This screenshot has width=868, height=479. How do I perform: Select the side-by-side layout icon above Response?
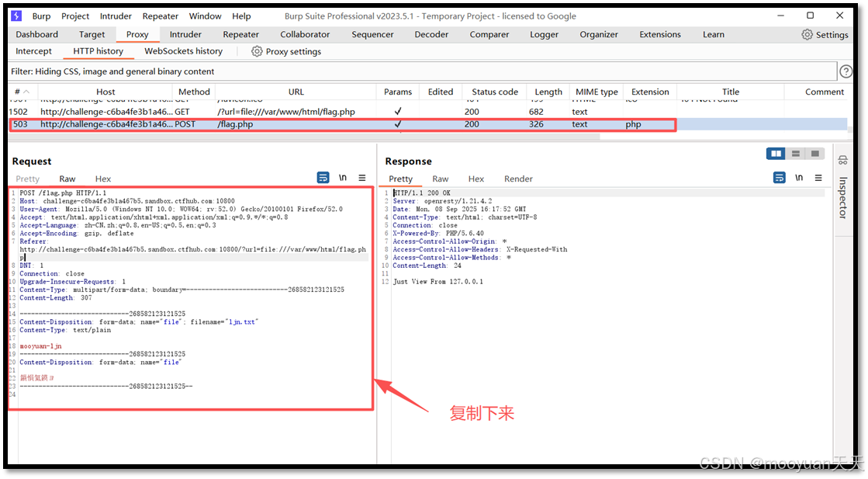pyautogui.click(x=775, y=153)
